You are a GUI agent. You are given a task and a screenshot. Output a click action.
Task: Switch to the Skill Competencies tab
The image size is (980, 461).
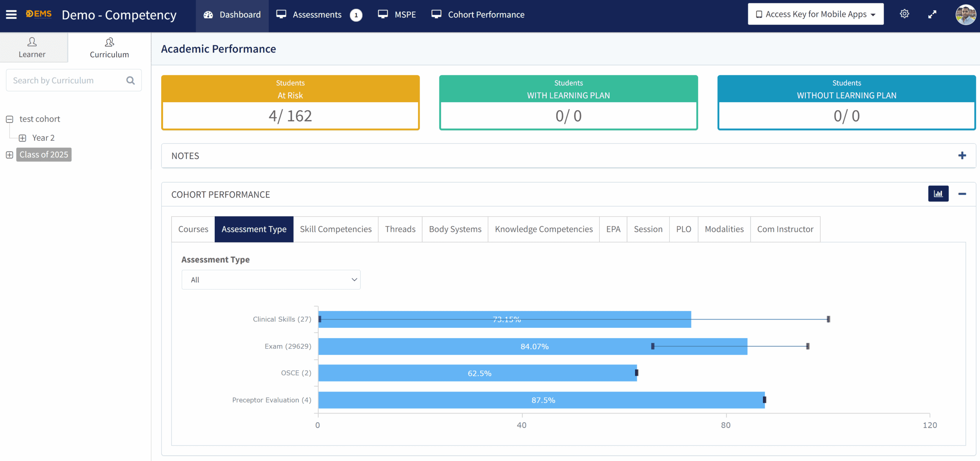tap(335, 229)
